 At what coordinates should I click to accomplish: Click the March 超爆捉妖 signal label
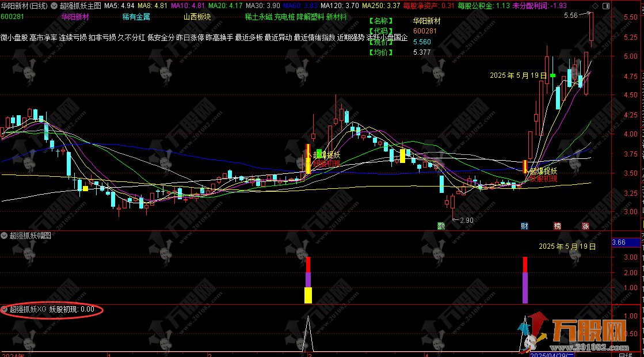click(326, 155)
